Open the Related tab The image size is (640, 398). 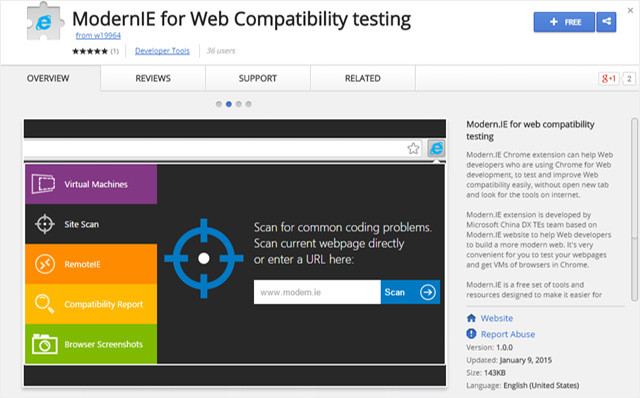(363, 78)
